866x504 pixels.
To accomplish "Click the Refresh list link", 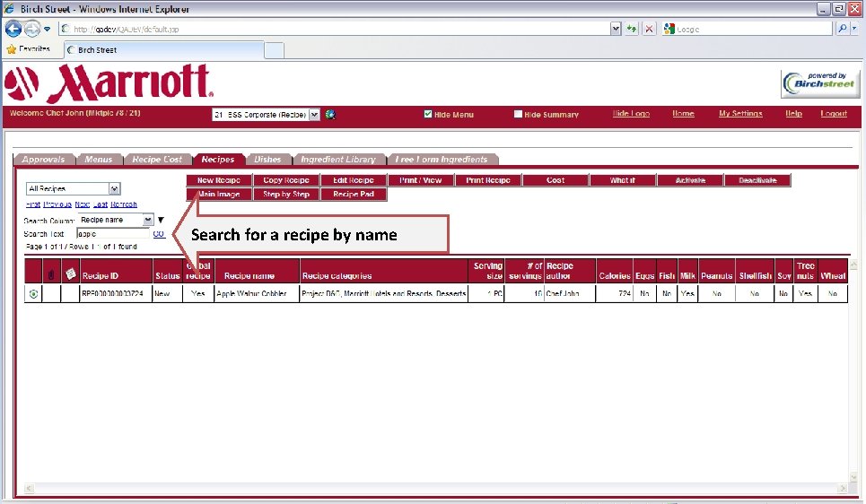I will click(x=124, y=204).
